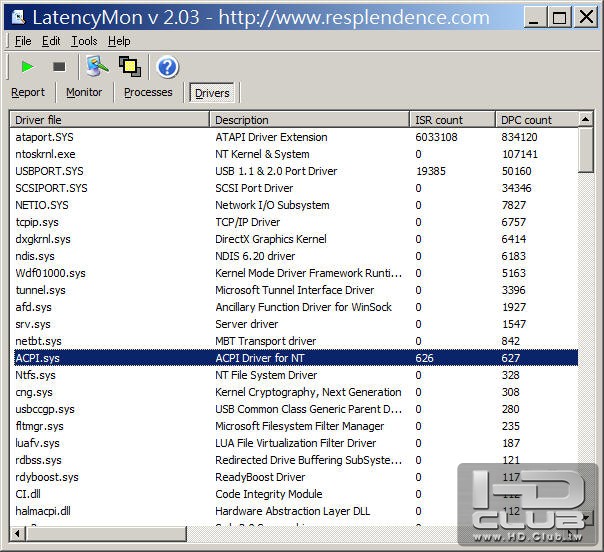Switch to the Processes tab
604x552 pixels.
point(148,92)
